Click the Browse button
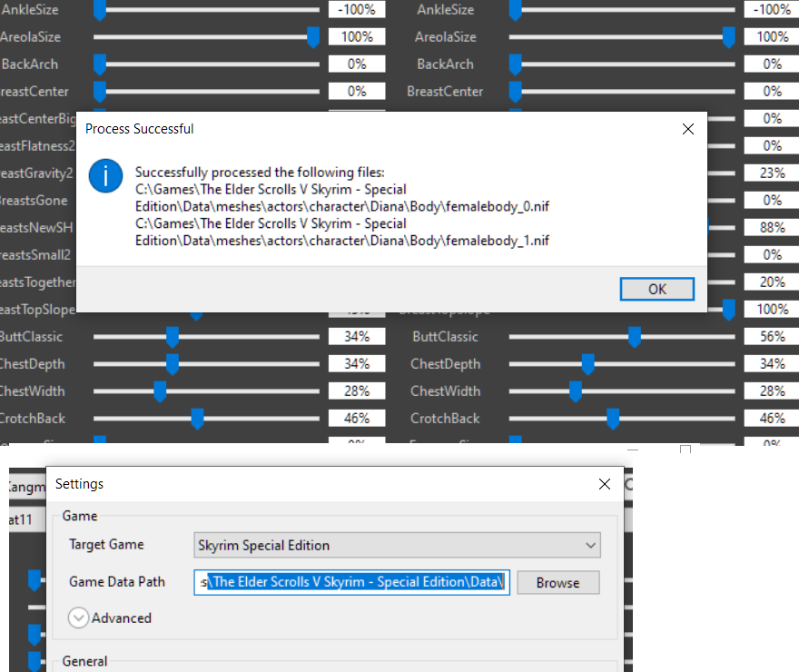799x672 pixels. tap(558, 582)
